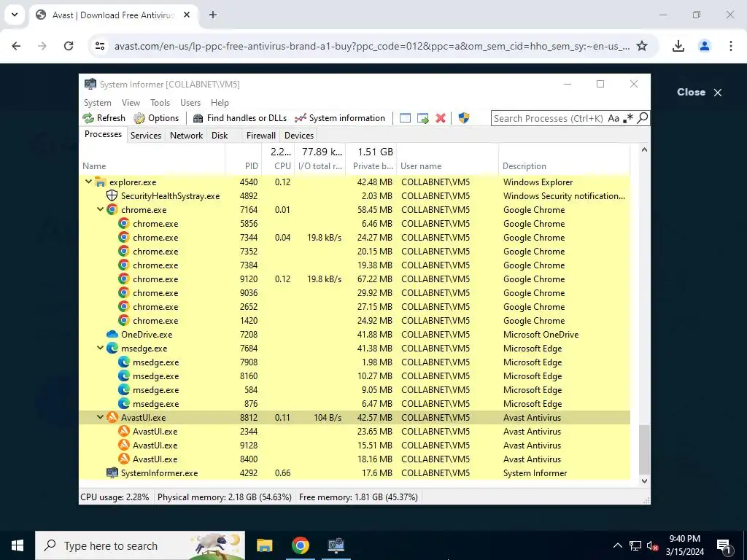Screen dimensions: 747x560
Task: Select msedge.exe icon with PID 7684
Action: (112, 348)
